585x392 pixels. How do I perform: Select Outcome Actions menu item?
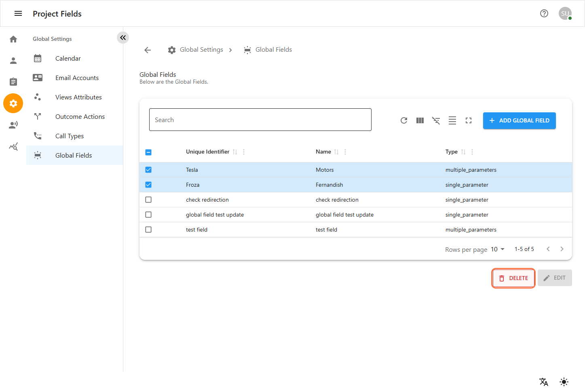tap(80, 116)
